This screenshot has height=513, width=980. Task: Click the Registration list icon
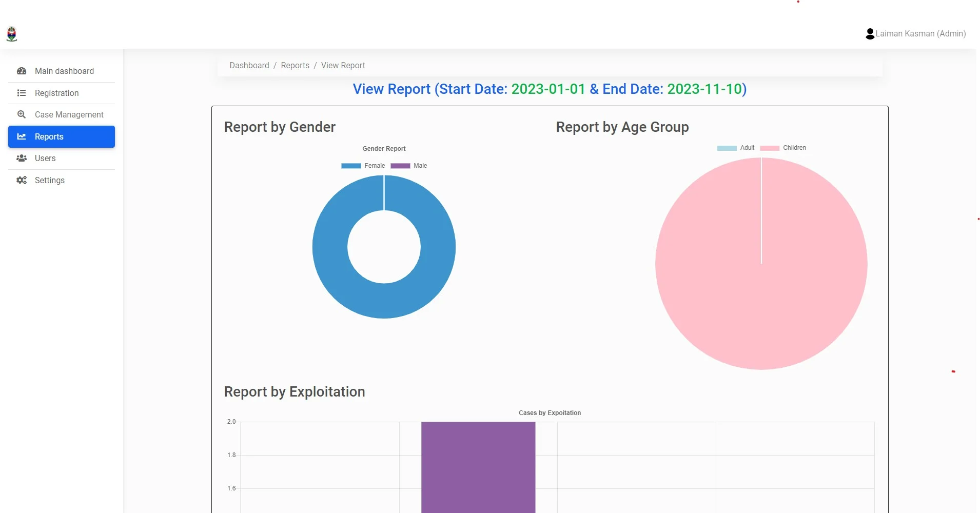coord(22,93)
